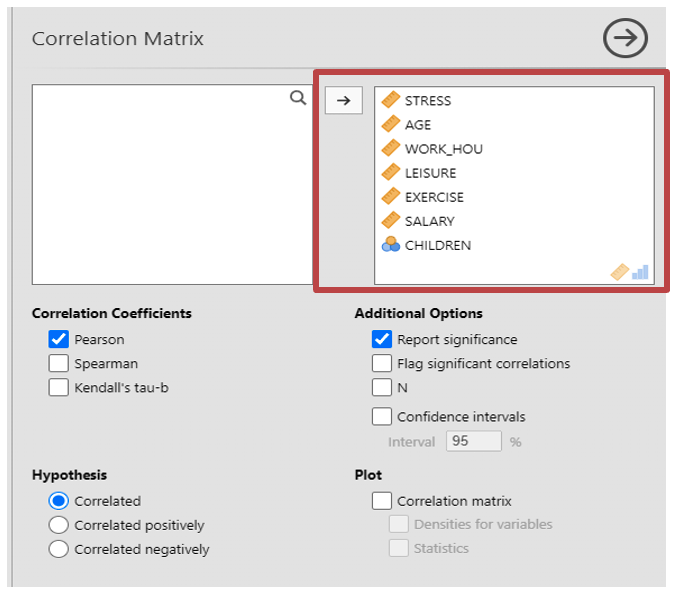Screen dimensions: 673x593
Task: Select the nominal CHILDREN variable icon
Action: point(390,245)
